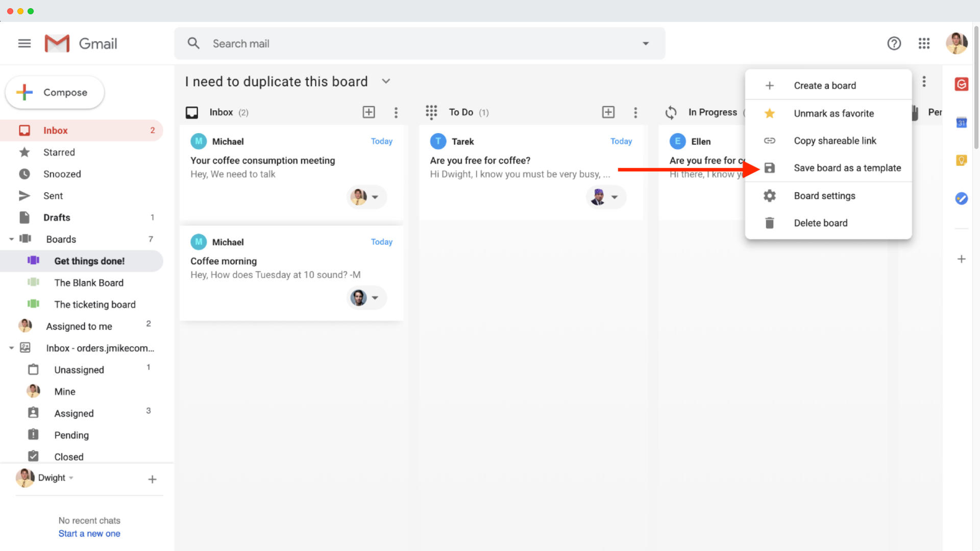Click the Inbox column header title
The image size is (980, 551).
point(221,112)
